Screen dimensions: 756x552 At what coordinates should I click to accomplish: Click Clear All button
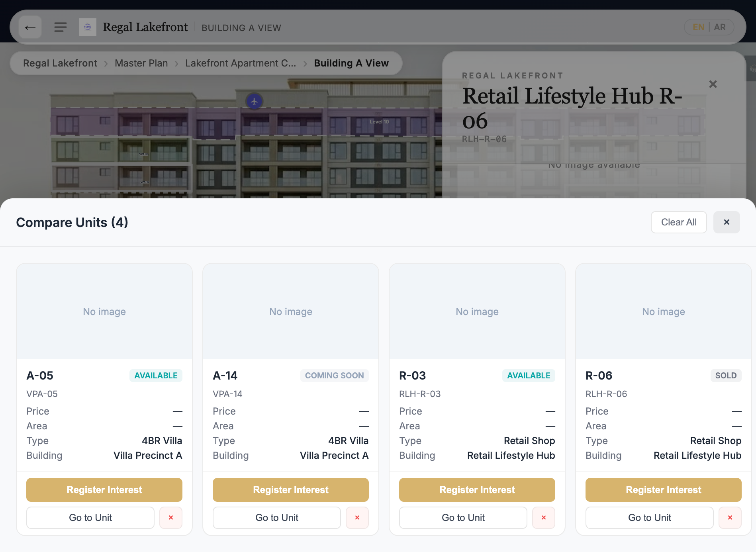coord(679,222)
